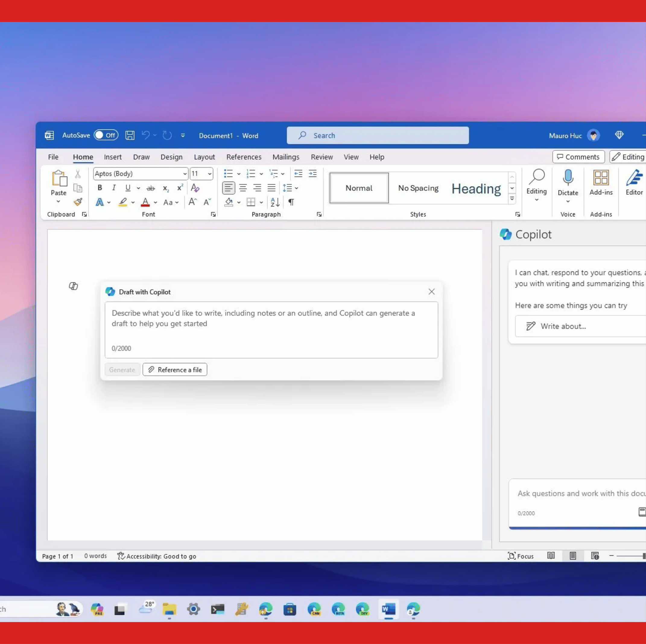Screen dimensions: 646x644
Task: Switch to the Insert tab
Action: (x=113, y=157)
